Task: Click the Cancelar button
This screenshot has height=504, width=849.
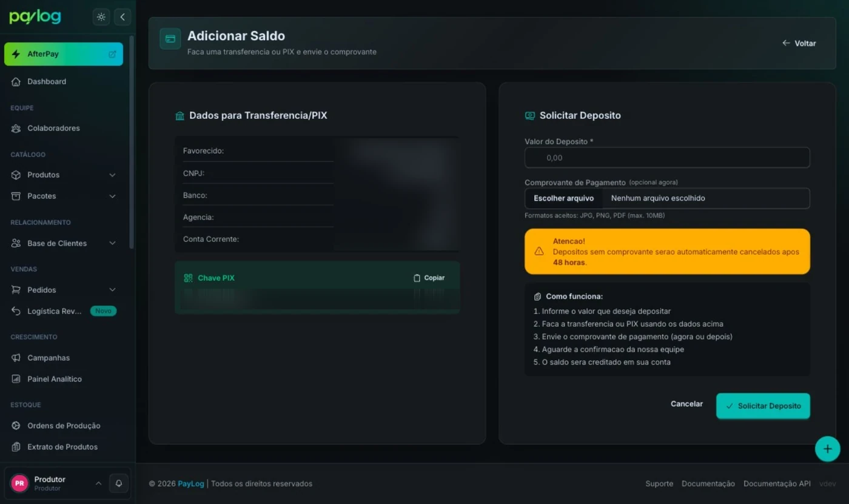Action: (686, 404)
